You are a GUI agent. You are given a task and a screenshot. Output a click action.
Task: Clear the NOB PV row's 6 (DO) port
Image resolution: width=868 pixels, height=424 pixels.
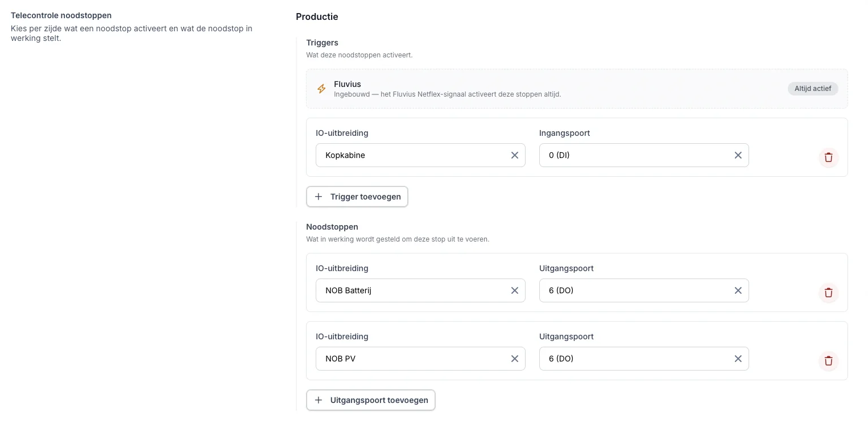(738, 359)
